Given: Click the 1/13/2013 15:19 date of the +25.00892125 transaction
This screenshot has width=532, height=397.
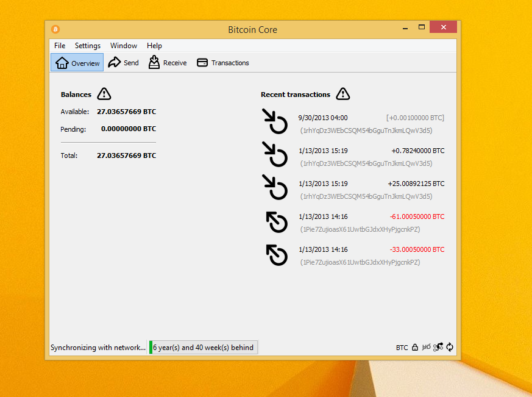Looking at the screenshot, I should pyautogui.click(x=323, y=184).
